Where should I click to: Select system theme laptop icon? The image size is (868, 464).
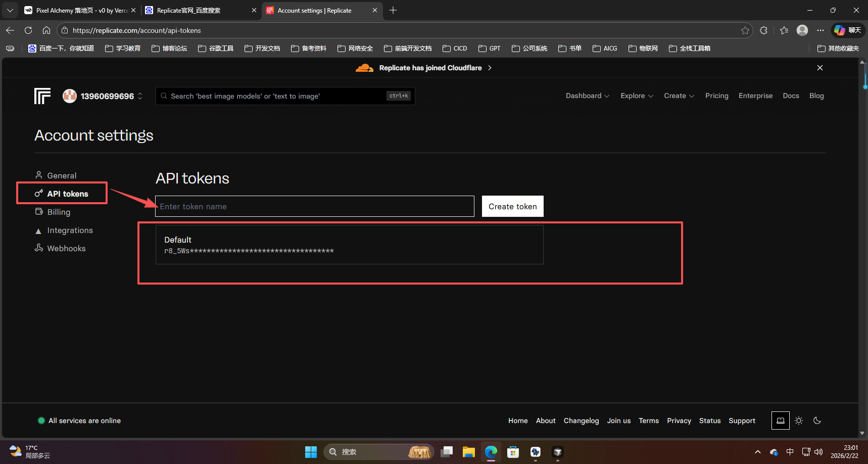coord(780,421)
